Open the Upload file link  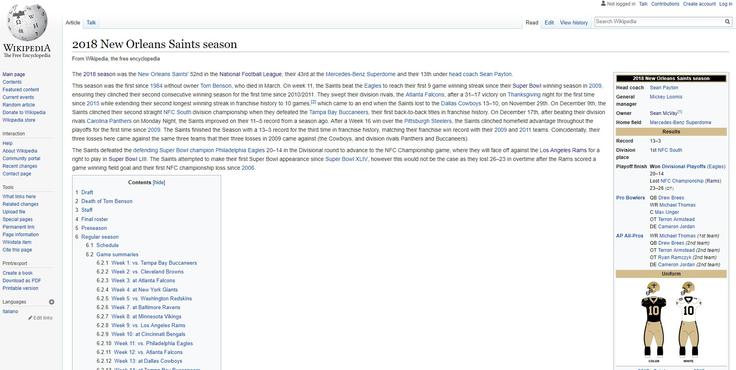pos(14,212)
